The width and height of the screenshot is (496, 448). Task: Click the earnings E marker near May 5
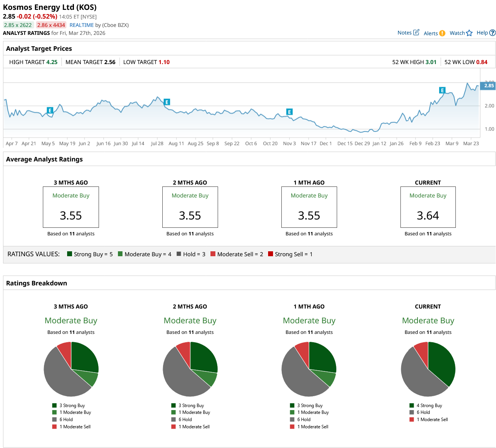tap(50, 110)
